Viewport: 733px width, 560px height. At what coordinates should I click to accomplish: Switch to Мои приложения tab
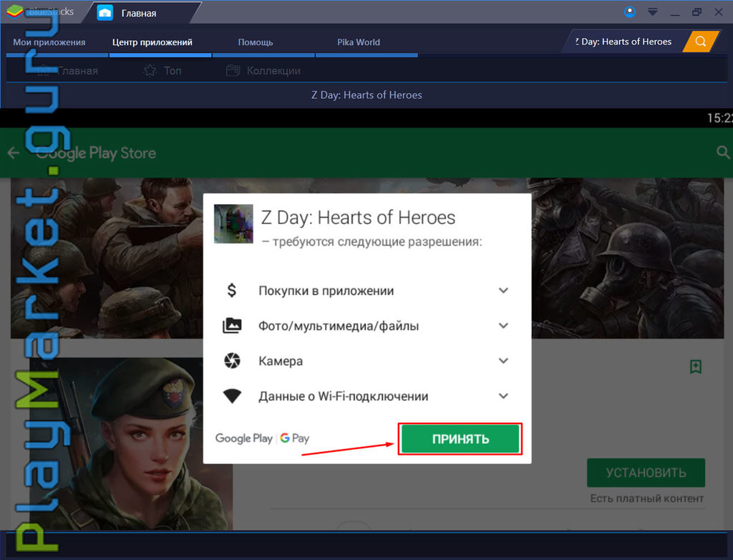[49, 42]
